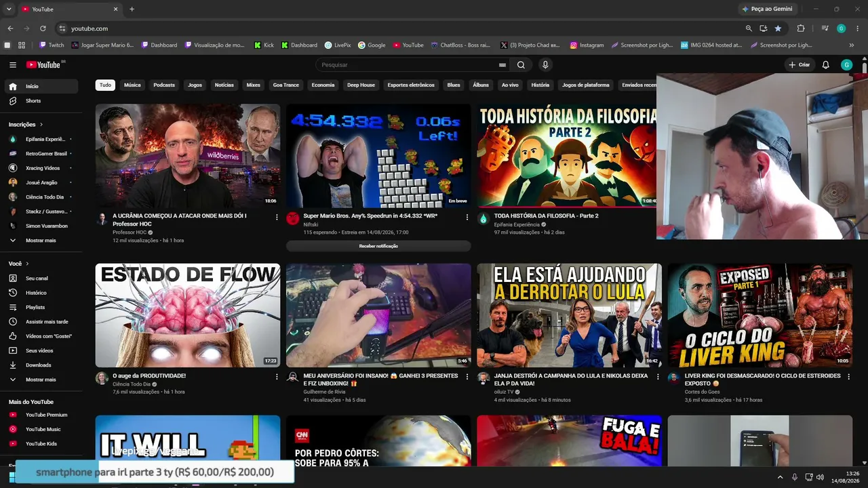Select the Podcasts filter chip
Viewport: 868px width, 488px height.
pos(164,85)
